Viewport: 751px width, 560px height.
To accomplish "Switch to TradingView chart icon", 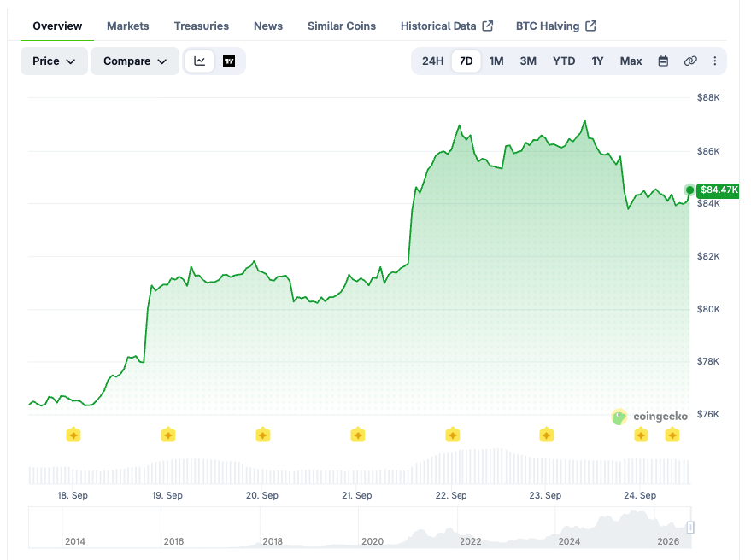I will (229, 61).
